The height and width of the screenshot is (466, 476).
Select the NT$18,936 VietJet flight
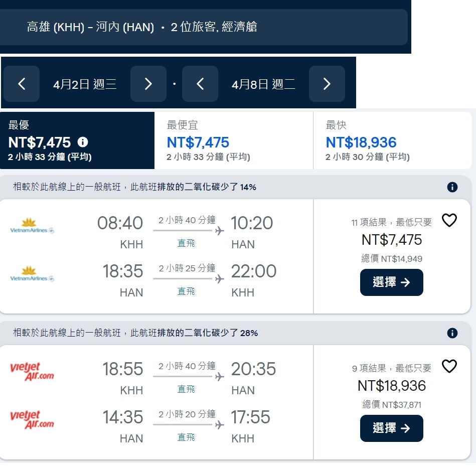point(391,428)
